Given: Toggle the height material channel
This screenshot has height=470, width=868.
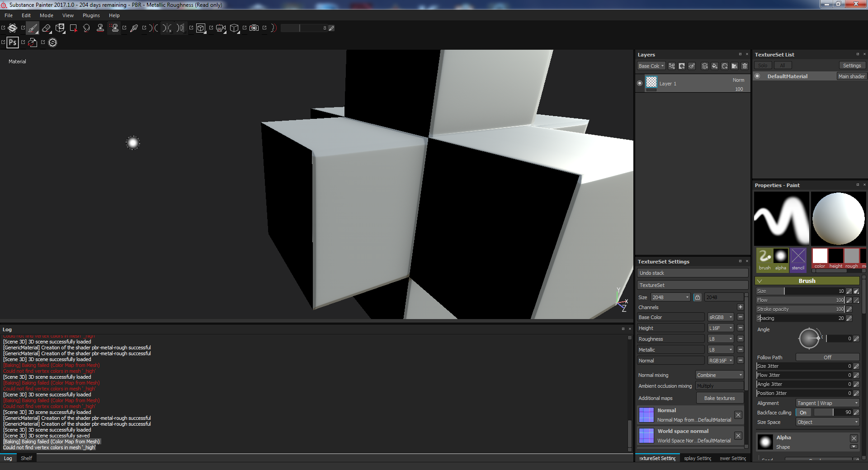Looking at the screenshot, I should (835, 258).
